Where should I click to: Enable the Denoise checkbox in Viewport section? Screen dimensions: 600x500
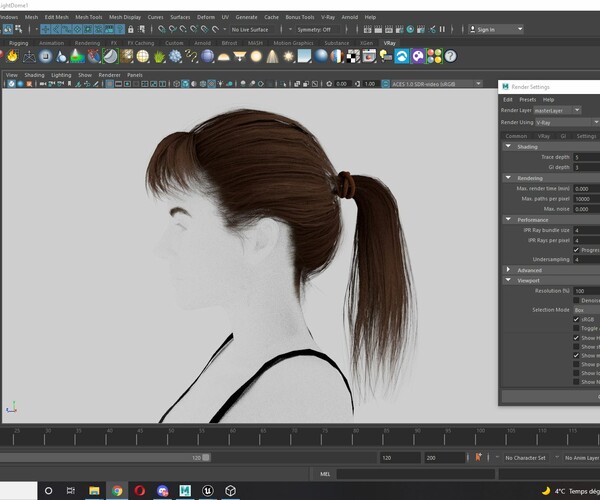(x=576, y=300)
